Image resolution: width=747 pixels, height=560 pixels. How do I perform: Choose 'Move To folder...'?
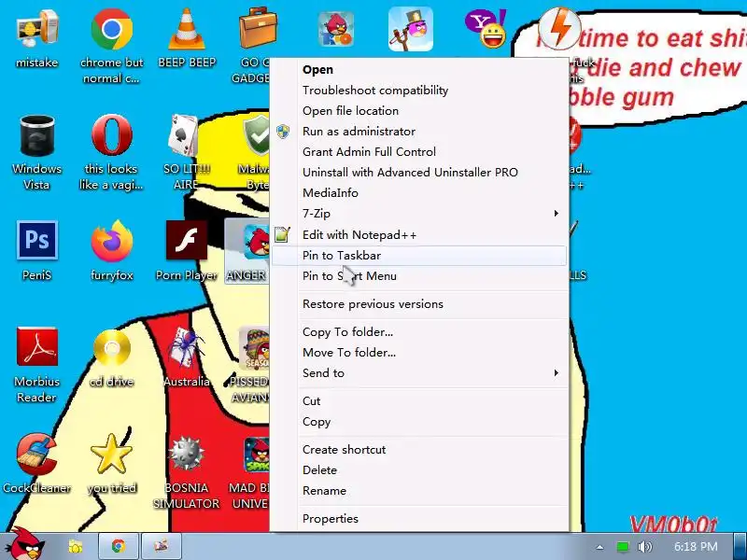[x=419, y=353]
